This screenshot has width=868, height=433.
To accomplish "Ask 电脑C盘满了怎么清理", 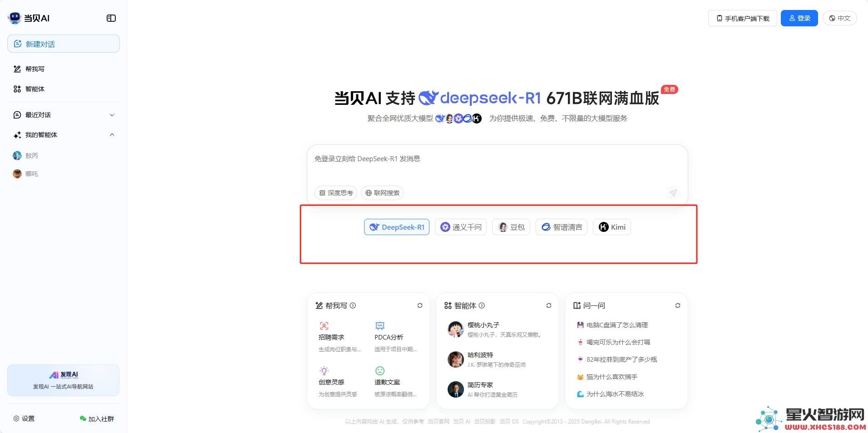I will click(x=612, y=325).
